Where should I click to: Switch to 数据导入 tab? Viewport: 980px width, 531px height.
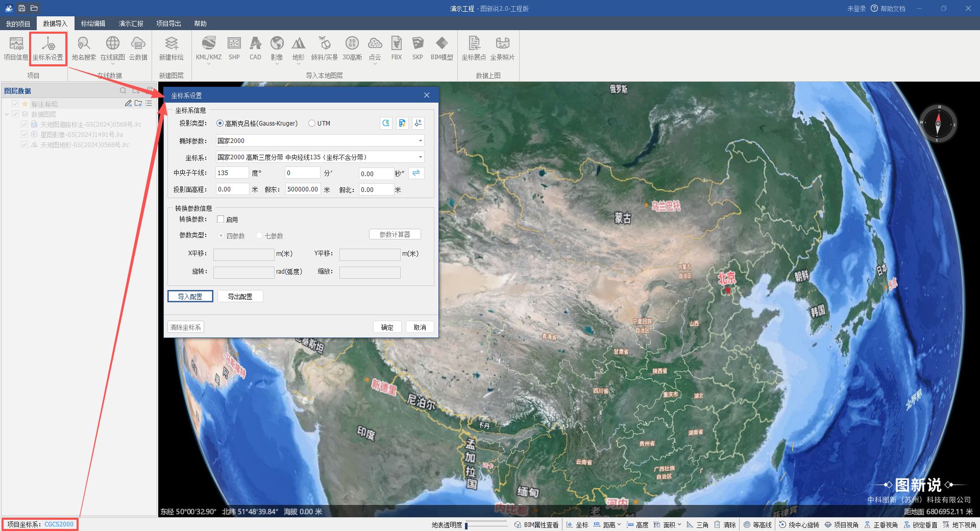coord(55,23)
